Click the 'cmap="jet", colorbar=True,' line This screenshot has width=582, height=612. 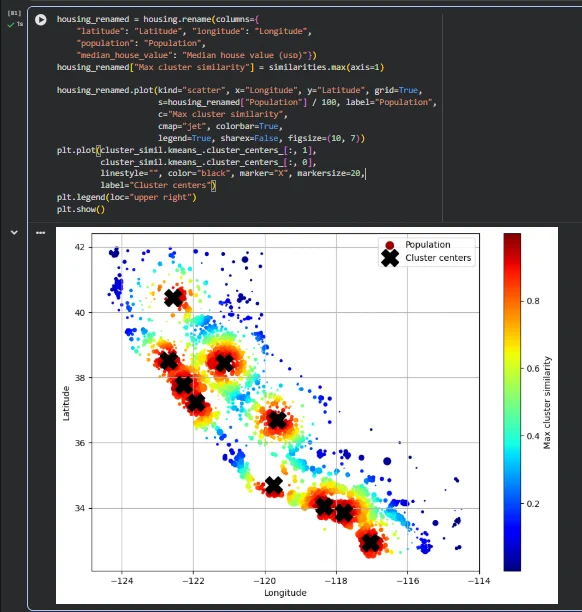click(220, 126)
